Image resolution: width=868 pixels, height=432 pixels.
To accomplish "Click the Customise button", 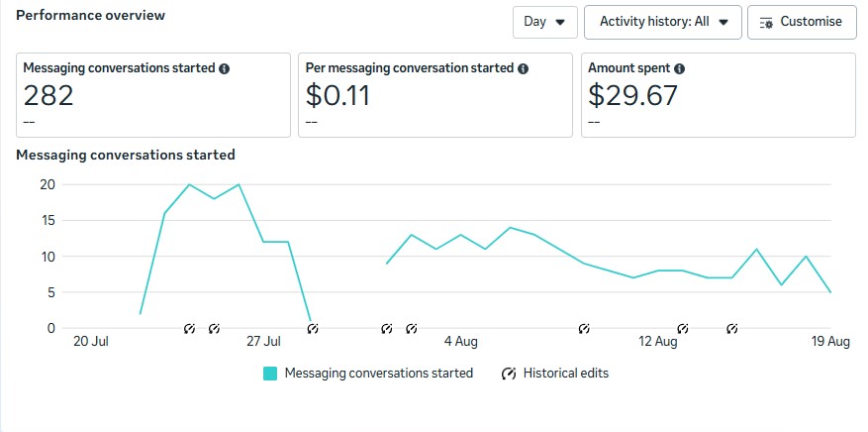I will tap(802, 22).
